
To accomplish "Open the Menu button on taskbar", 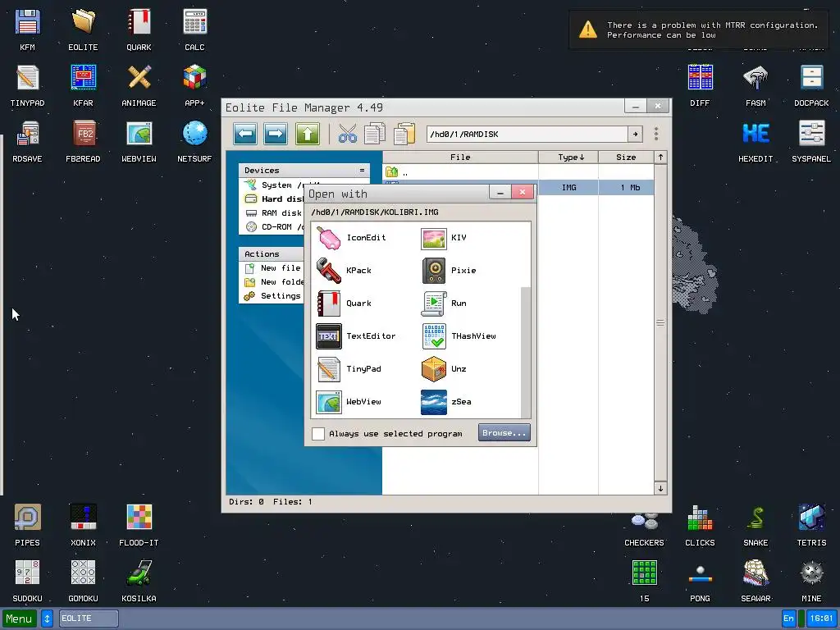I will tap(20, 619).
